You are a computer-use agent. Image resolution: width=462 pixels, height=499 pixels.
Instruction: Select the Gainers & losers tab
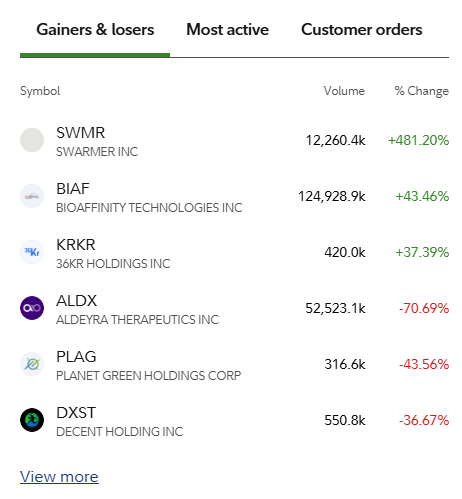pyautogui.click(x=95, y=30)
